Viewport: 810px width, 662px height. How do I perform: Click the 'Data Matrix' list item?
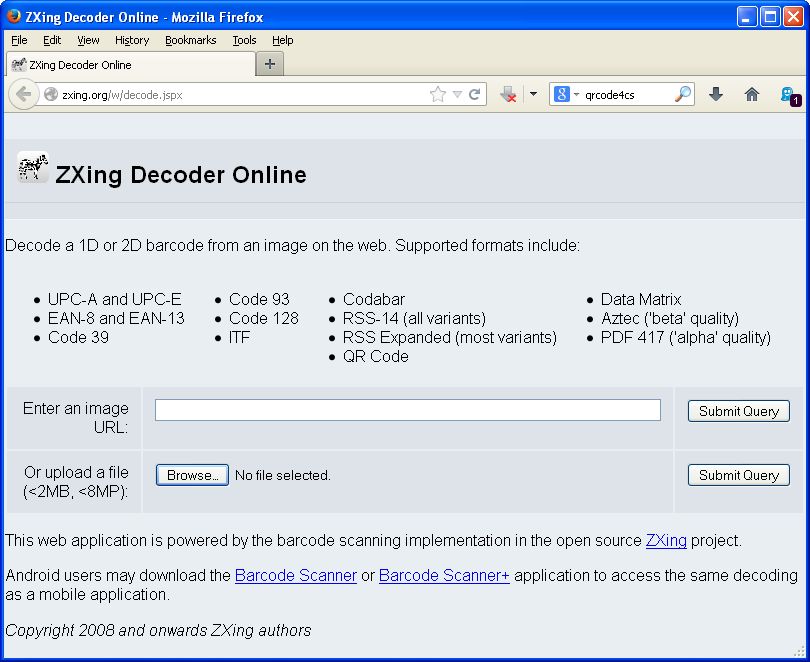(x=641, y=300)
